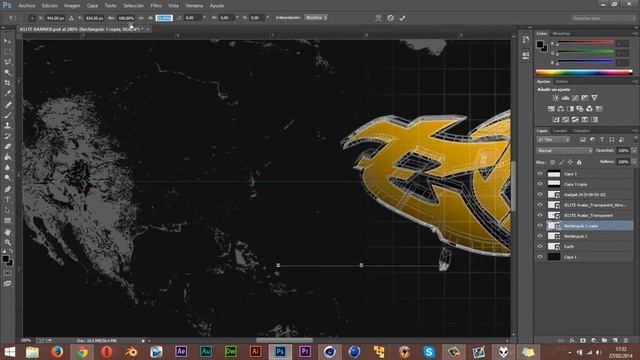The image size is (640, 360).
Task: Toggle link between width and height
Action: (141, 18)
